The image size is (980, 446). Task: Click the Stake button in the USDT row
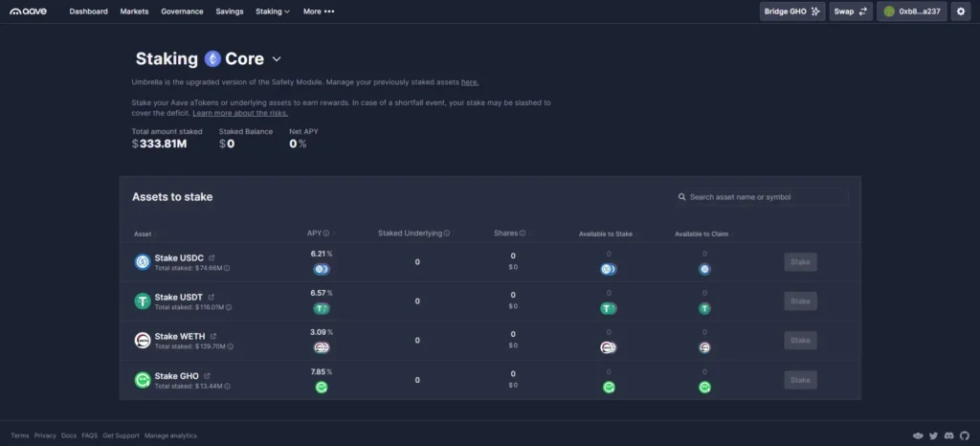[x=800, y=301]
